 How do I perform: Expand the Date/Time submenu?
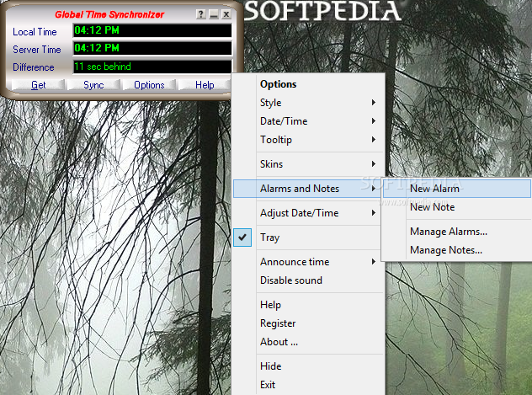coord(309,121)
